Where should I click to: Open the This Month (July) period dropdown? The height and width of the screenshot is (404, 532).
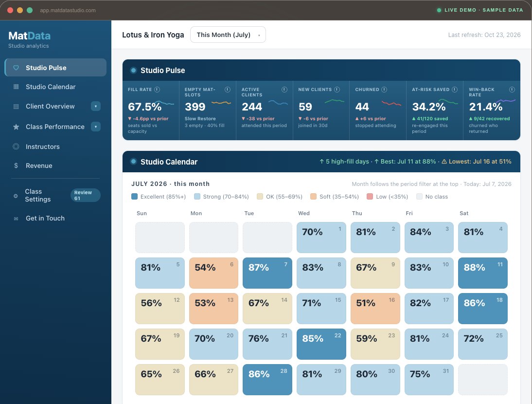pyautogui.click(x=228, y=35)
